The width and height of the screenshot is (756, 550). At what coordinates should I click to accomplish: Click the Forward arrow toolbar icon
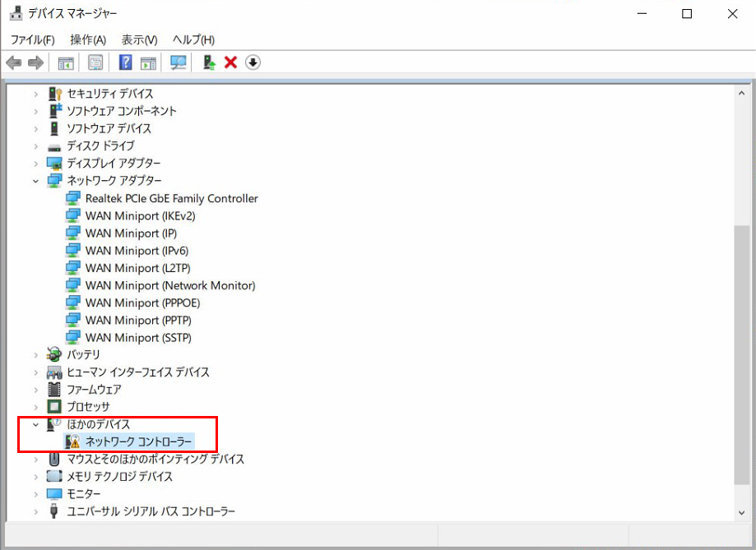35,62
